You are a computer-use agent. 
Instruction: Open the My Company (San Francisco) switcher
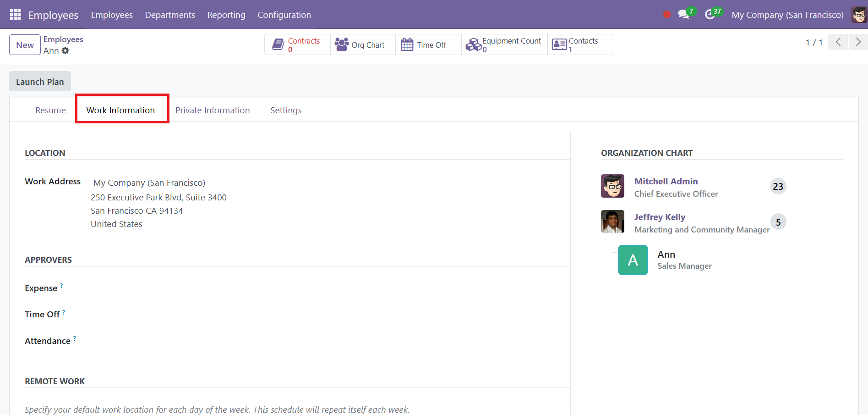[x=787, y=15]
